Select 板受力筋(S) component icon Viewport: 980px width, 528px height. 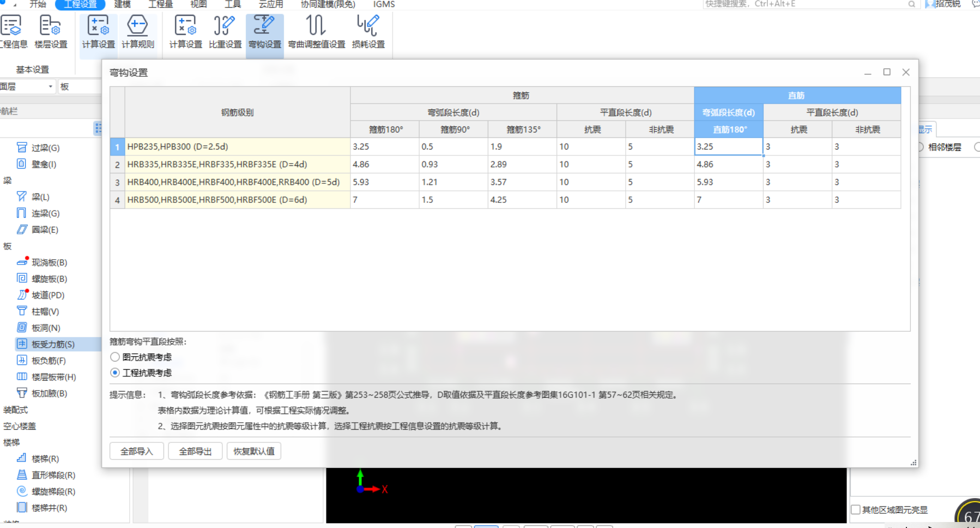tap(22, 344)
